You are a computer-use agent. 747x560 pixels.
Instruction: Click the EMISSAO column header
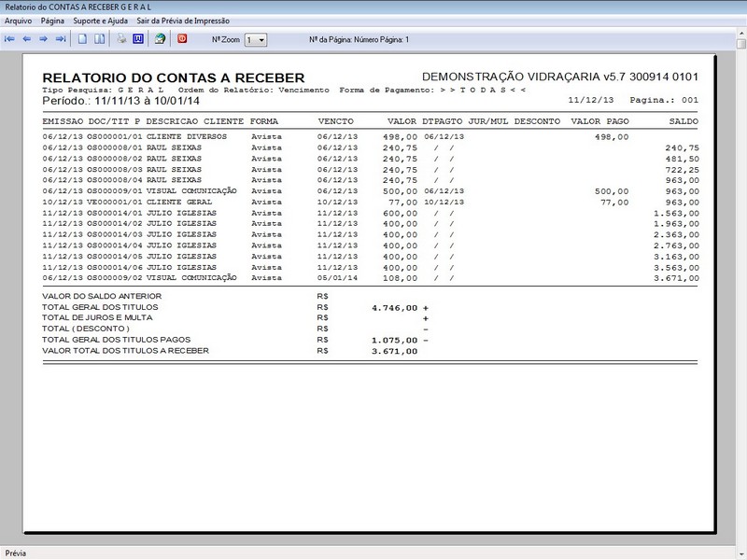[63, 121]
